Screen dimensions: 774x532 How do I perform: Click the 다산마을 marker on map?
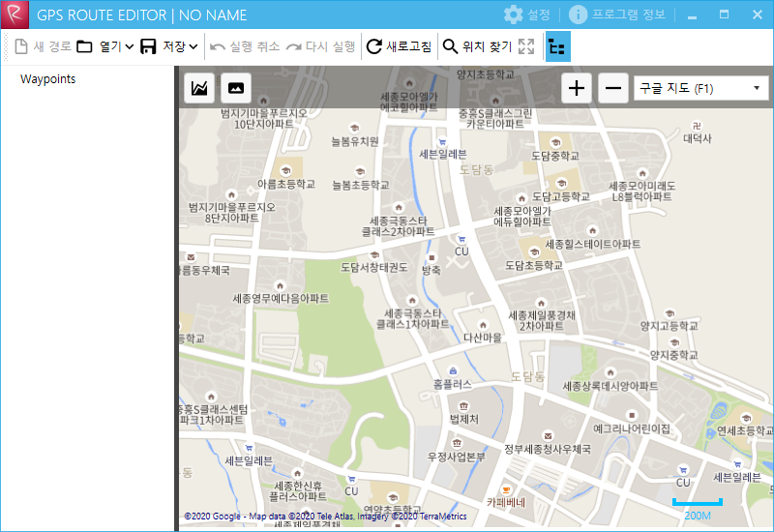point(483,325)
